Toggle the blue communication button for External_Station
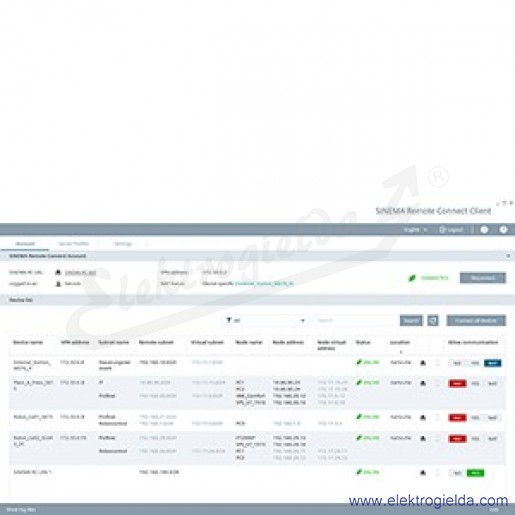The height and width of the screenshot is (515, 515). click(492, 363)
